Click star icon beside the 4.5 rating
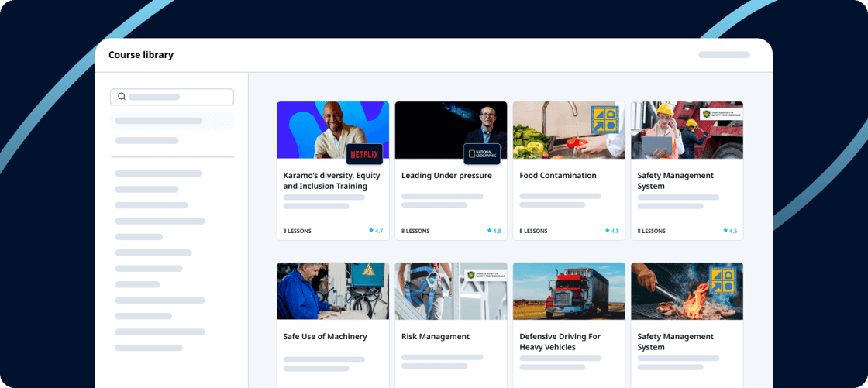The height and width of the screenshot is (388, 868). click(x=725, y=230)
